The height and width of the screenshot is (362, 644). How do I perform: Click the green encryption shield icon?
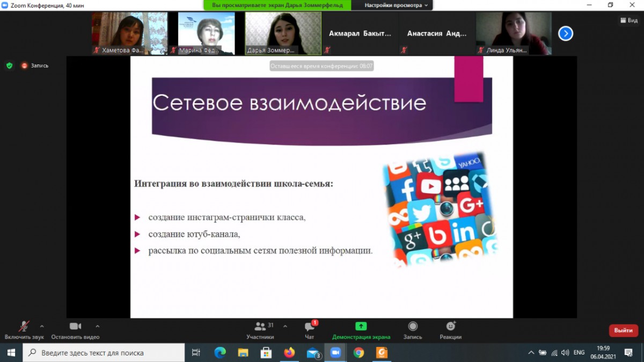click(9, 66)
